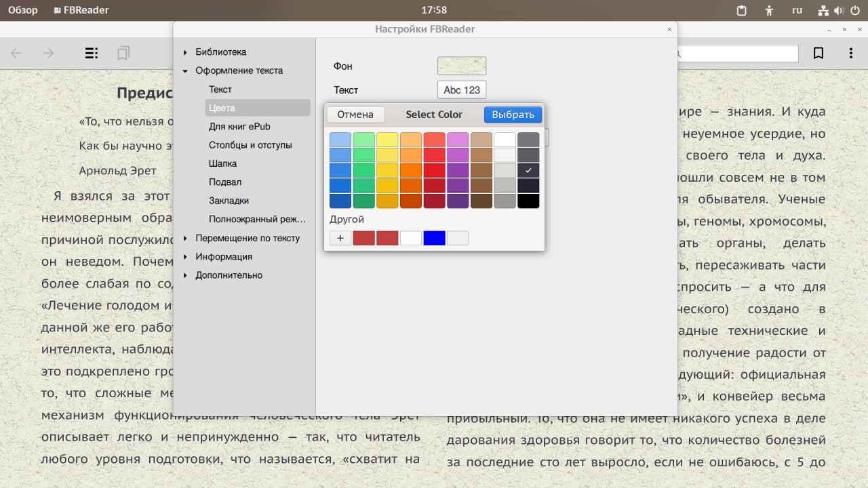Open the Обзор activities overview
Viewport: 868px width, 488px height.
[x=23, y=10]
